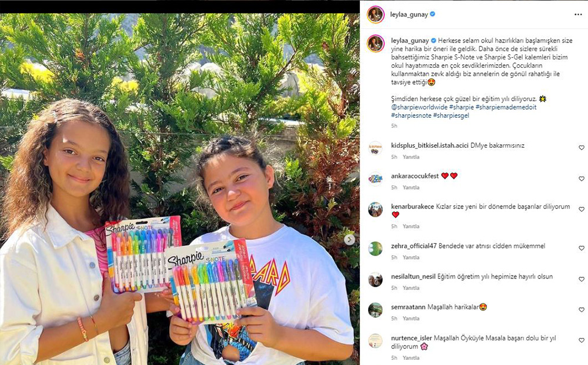588x365 pixels.
Task: Click the post photo of Sharpie markers
Action: (179, 189)
